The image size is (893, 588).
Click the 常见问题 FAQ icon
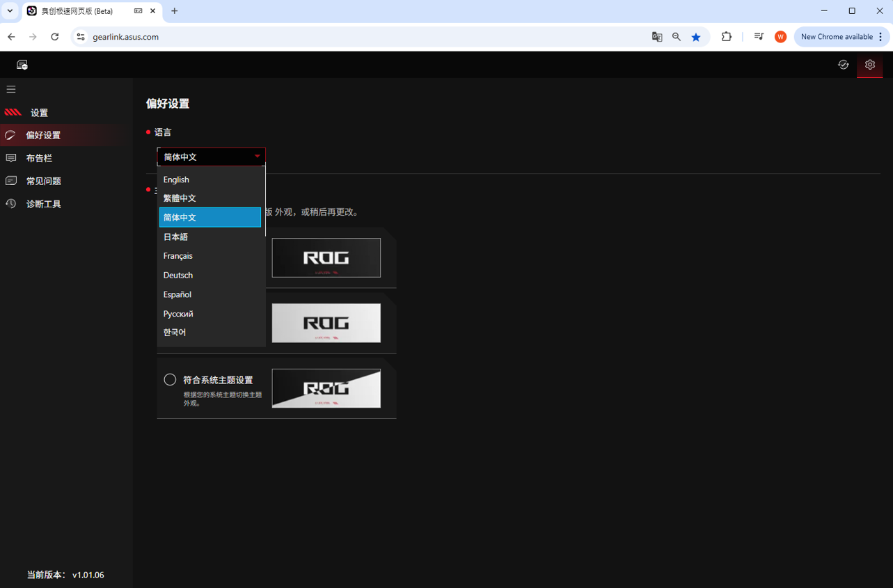coord(11,181)
